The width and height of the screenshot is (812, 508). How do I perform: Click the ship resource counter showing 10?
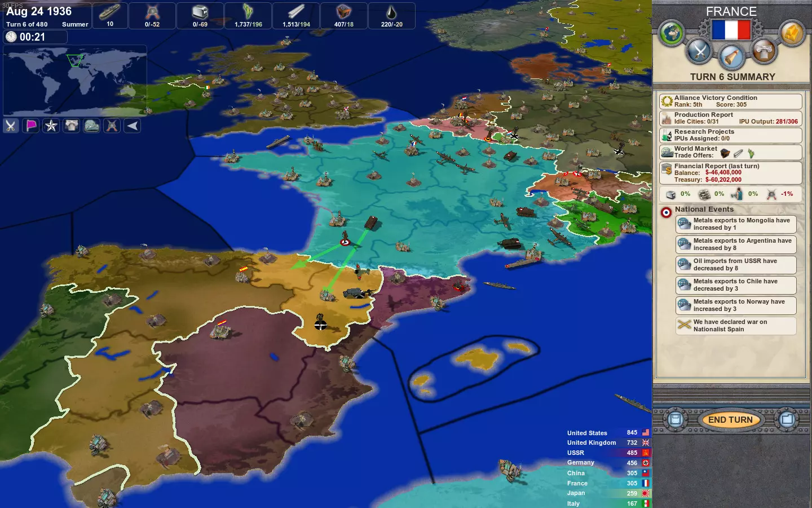pos(110,15)
